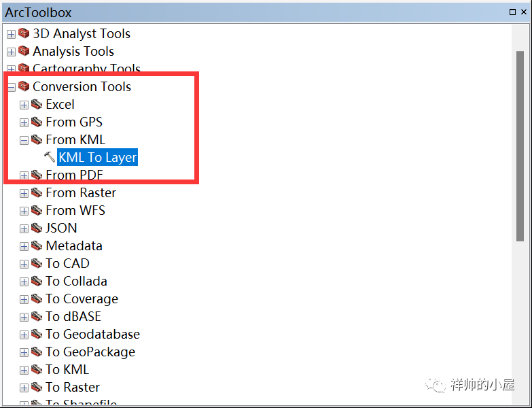This screenshot has height=408, width=532.
Task: Click the From Raster toolset icon
Action: coord(37,192)
